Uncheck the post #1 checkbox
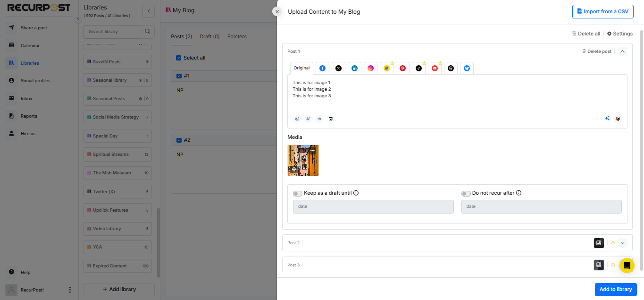 (x=178, y=76)
